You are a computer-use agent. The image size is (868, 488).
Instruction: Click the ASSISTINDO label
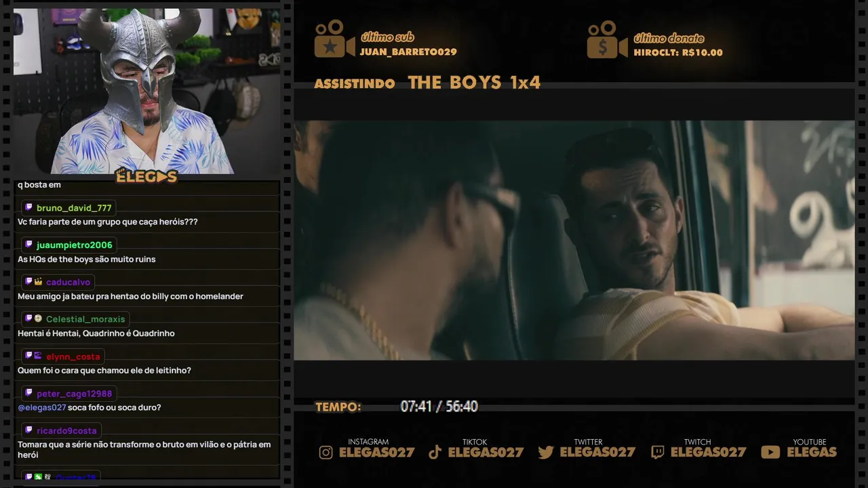point(355,84)
